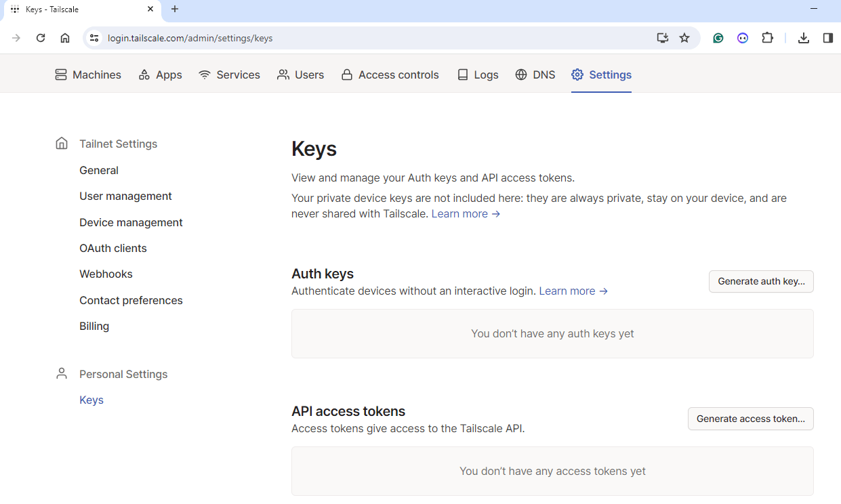Image resolution: width=841 pixels, height=504 pixels.
Task: Click "You don't have any access tokens yet" text
Action: [x=552, y=471]
